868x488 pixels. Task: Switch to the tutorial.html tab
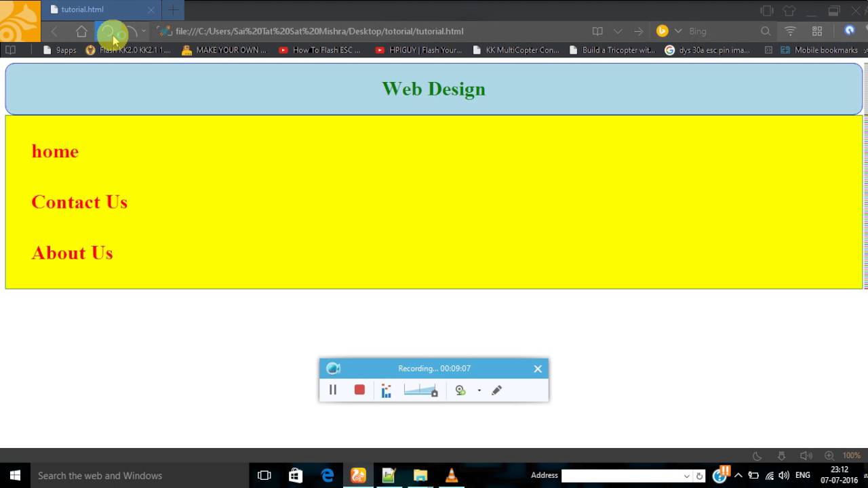point(102,9)
